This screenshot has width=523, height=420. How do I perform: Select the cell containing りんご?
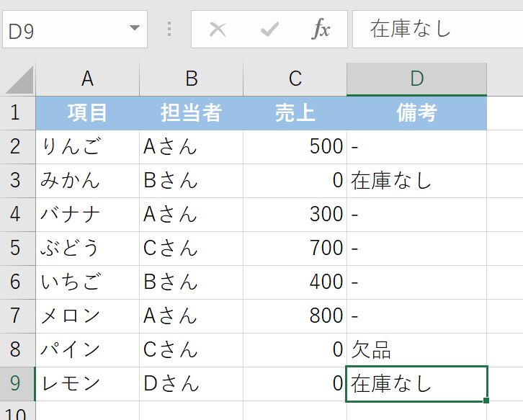(x=87, y=147)
